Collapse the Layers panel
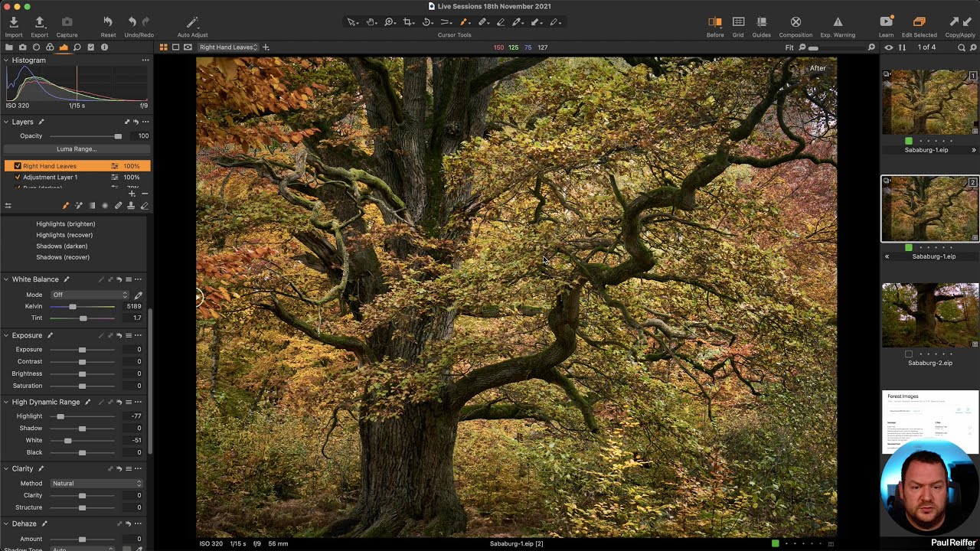The height and width of the screenshot is (551, 980). click(x=6, y=122)
